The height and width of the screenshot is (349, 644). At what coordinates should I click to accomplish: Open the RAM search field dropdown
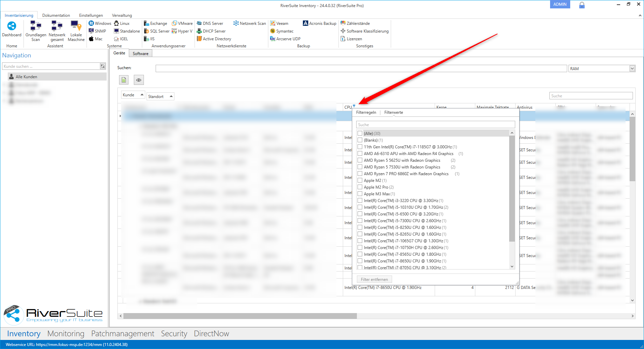632,68
